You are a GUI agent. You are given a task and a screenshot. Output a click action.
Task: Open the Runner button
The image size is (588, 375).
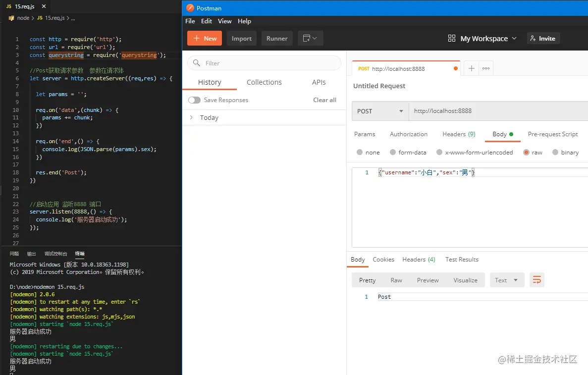point(277,38)
